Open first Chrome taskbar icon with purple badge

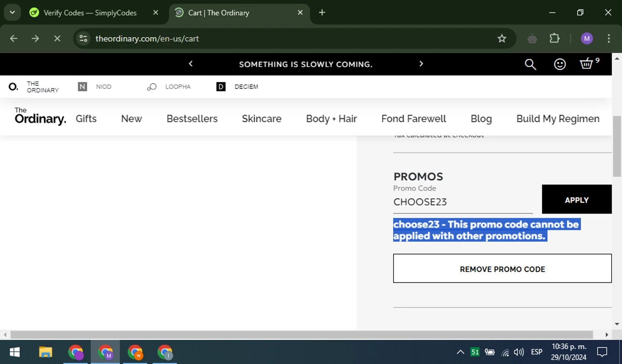click(75, 352)
